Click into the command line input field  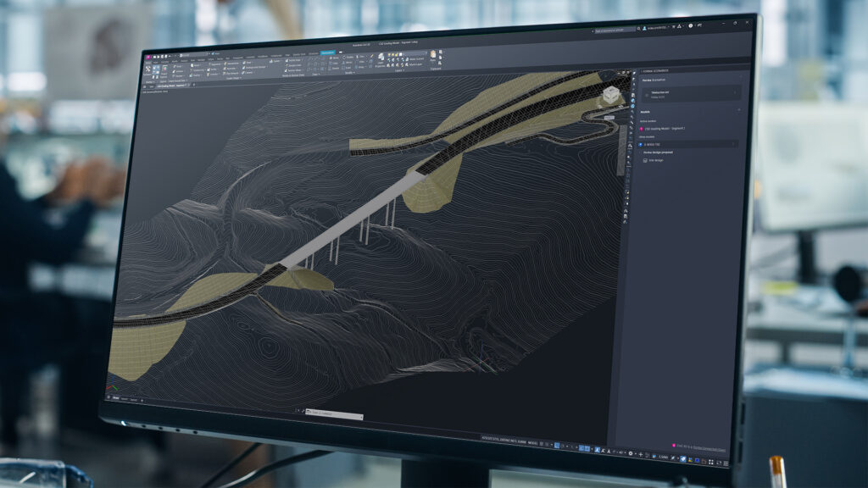[335, 413]
